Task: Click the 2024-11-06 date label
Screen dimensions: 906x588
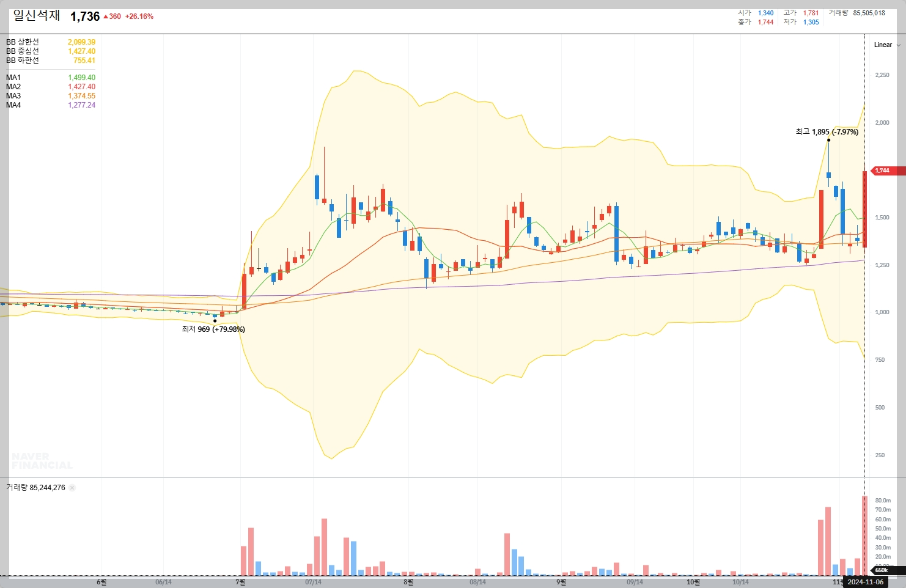Action: coord(865,582)
